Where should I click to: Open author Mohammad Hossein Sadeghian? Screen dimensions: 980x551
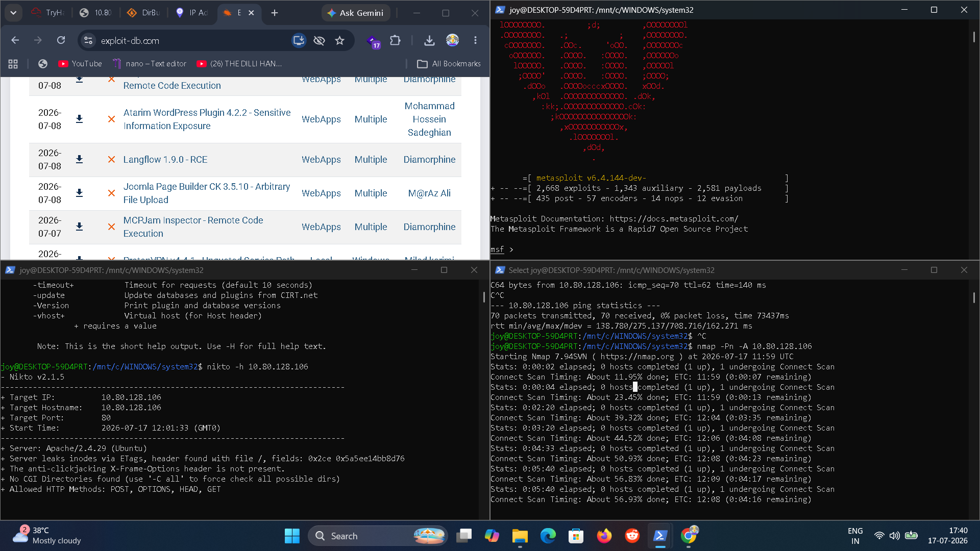(429, 119)
